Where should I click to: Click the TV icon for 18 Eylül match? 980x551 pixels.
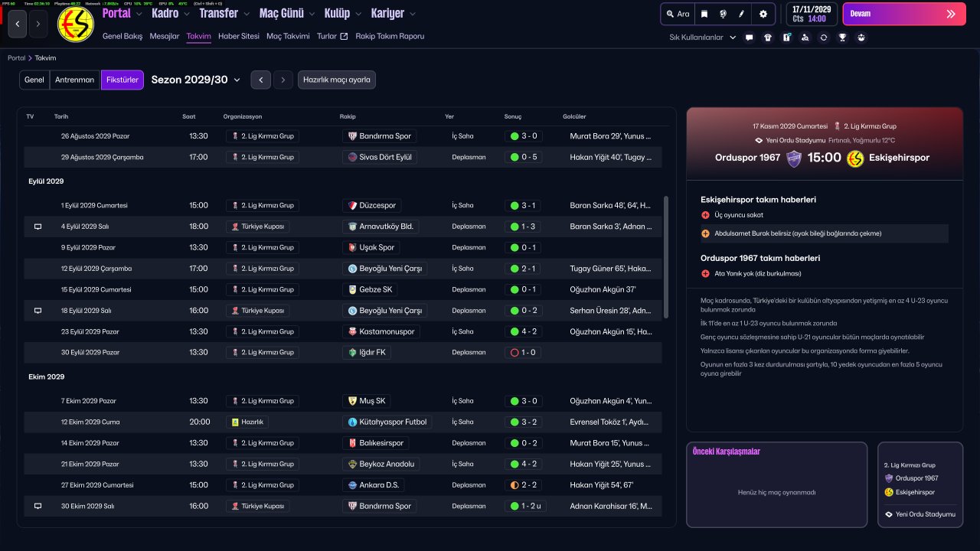coord(38,311)
